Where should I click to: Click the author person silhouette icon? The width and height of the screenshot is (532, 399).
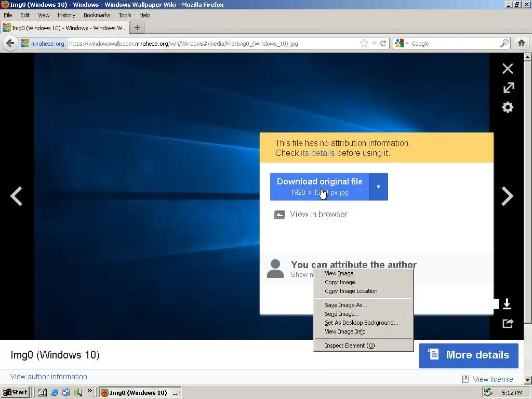(x=275, y=269)
